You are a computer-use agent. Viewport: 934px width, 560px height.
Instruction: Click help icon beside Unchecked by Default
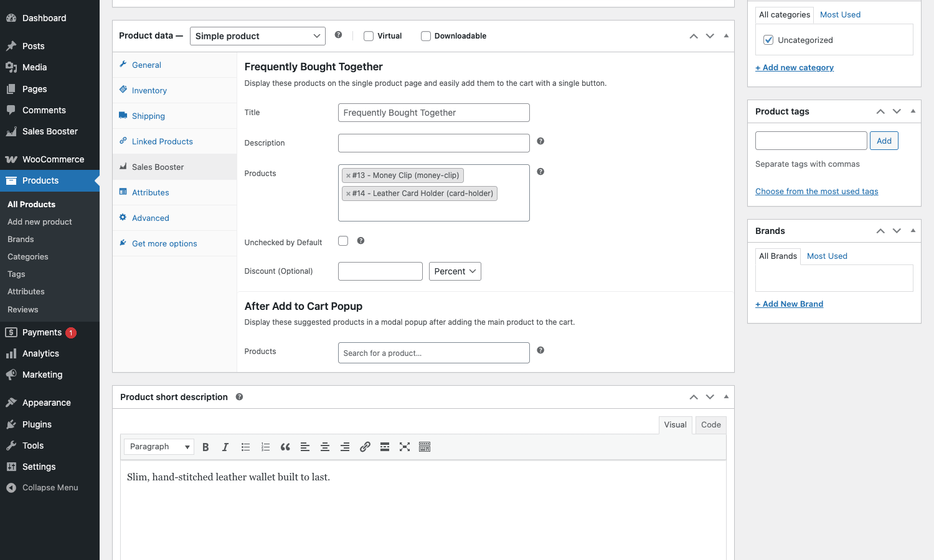tap(361, 241)
